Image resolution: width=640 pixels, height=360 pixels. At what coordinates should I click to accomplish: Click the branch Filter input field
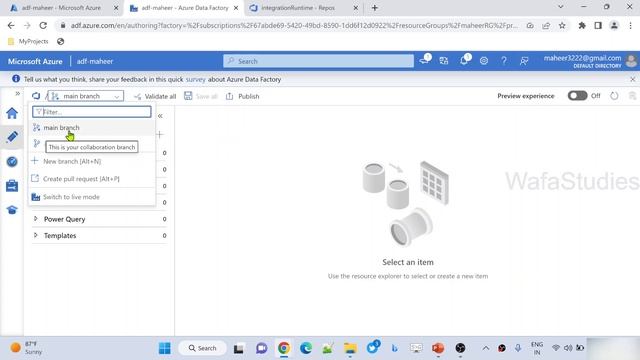(x=92, y=112)
